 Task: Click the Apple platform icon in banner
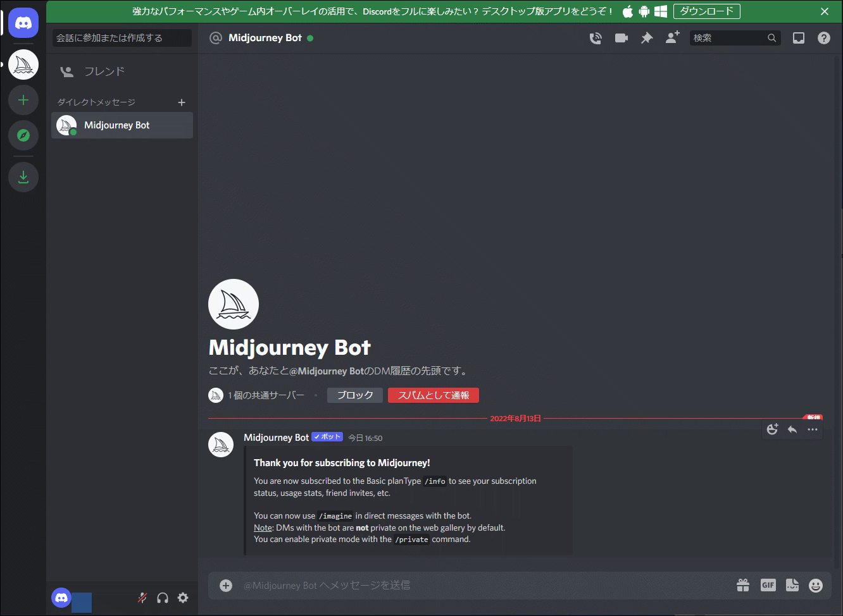coord(628,11)
